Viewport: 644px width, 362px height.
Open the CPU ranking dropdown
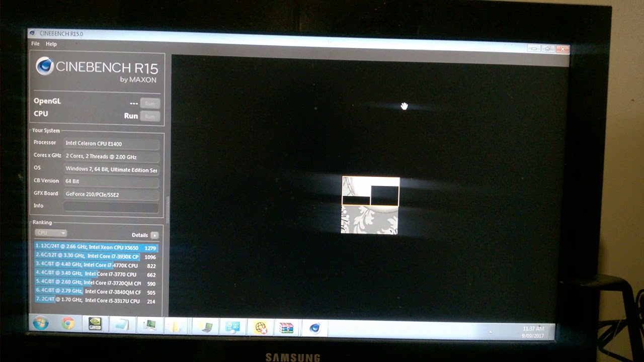tap(50, 233)
